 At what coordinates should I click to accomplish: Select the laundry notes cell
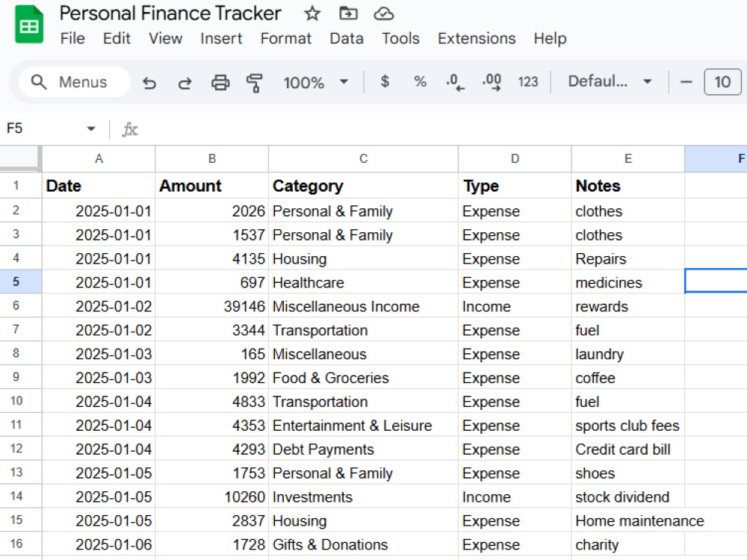click(x=628, y=353)
